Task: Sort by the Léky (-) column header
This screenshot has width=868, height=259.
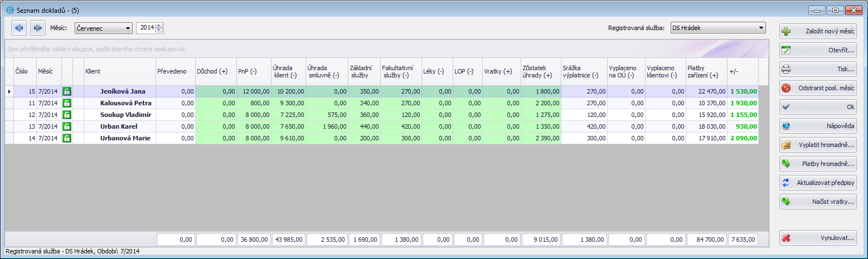Action: point(437,71)
